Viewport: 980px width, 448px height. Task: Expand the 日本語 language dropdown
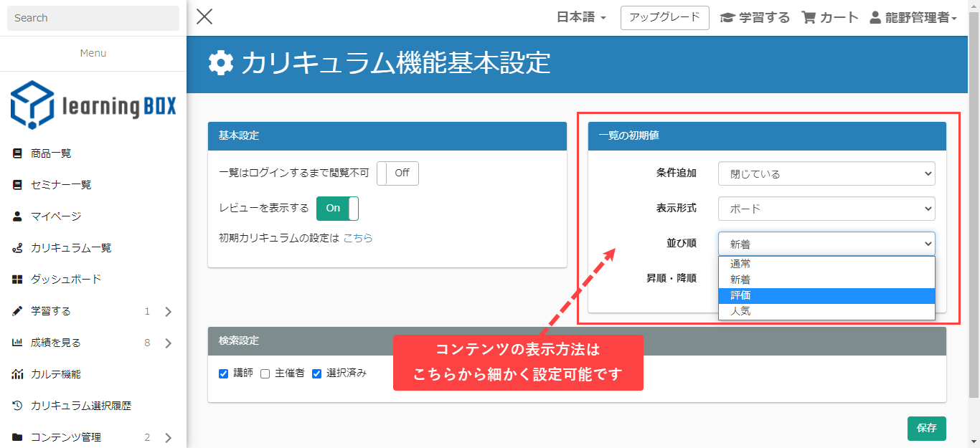tap(581, 18)
